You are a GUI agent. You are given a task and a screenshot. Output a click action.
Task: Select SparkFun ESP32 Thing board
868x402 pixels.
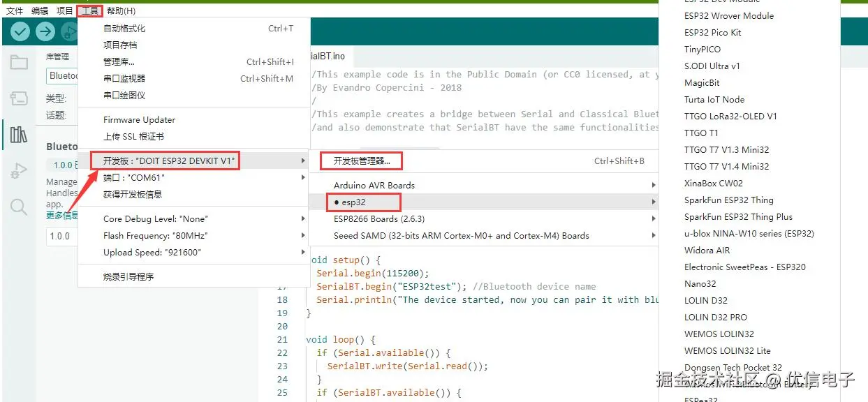(x=749, y=200)
